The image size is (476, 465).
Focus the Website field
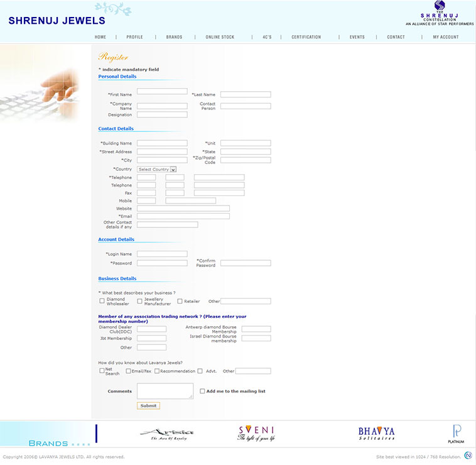pos(183,209)
